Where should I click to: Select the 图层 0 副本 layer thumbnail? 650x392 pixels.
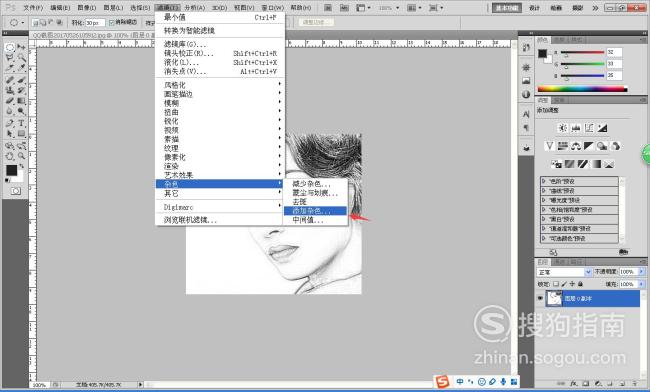tap(554, 298)
